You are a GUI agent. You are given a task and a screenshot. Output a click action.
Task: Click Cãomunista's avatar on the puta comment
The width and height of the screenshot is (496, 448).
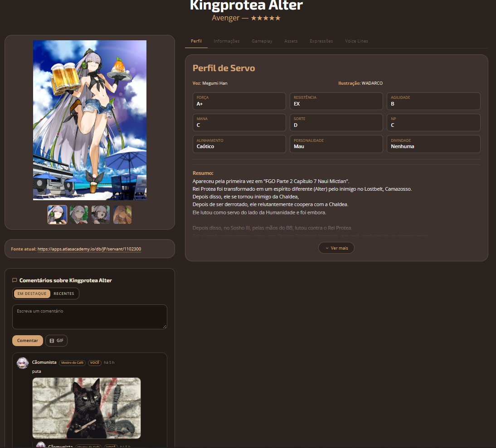tap(23, 363)
